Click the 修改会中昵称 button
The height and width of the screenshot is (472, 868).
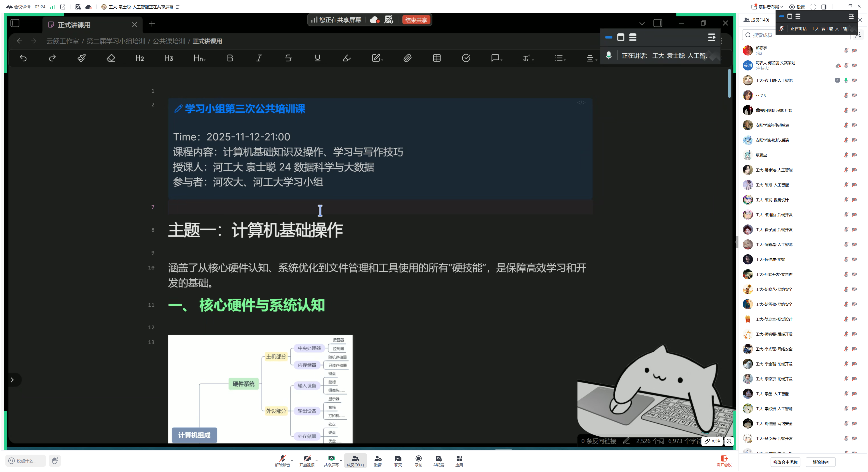coord(785,462)
